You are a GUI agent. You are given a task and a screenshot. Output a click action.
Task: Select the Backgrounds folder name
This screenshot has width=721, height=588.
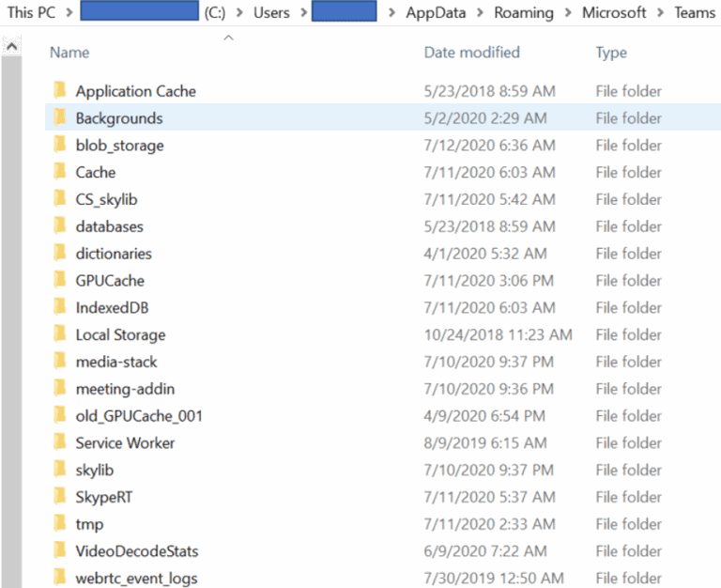pyautogui.click(x=119, y=118)
